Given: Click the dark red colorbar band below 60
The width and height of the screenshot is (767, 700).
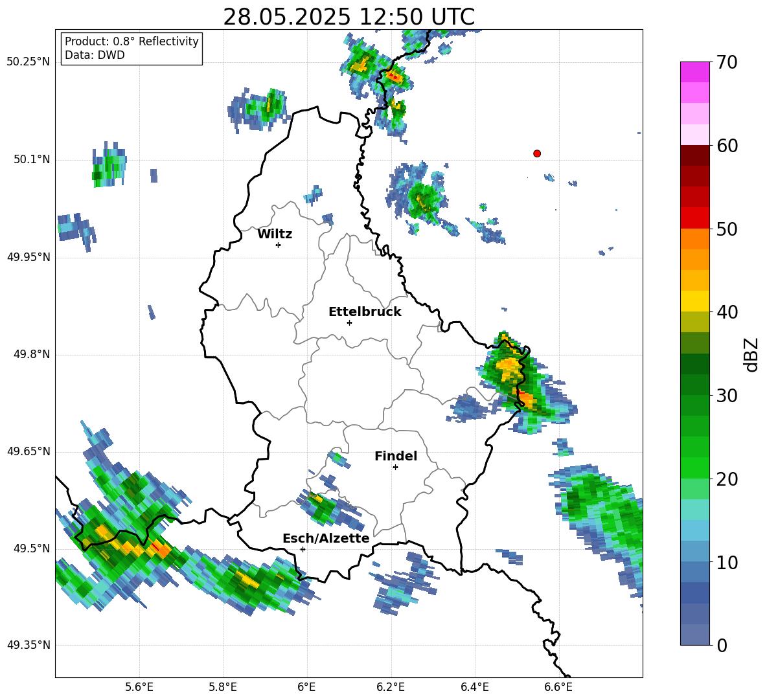Looking at the screenshot, I should pos(694,155).
